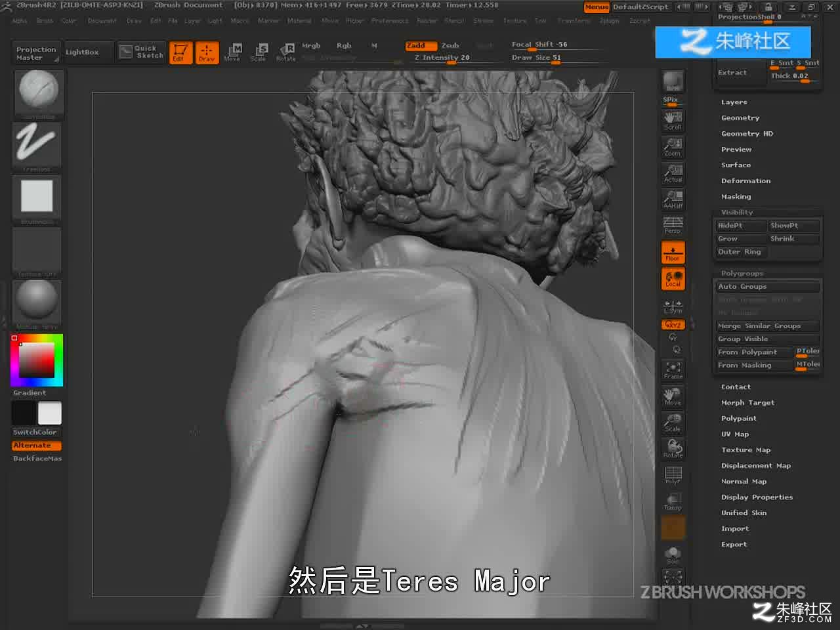Open the Stroke menu
840x630 pixels.
[484, 21]
